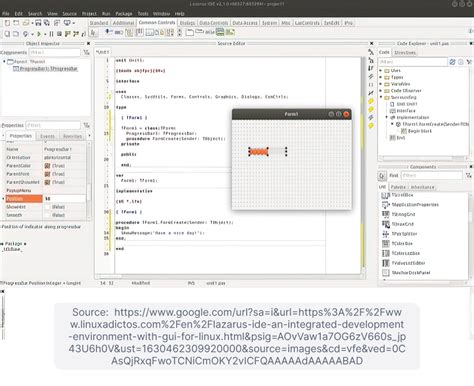Click the green Run button icon

[x=39, y=34]
